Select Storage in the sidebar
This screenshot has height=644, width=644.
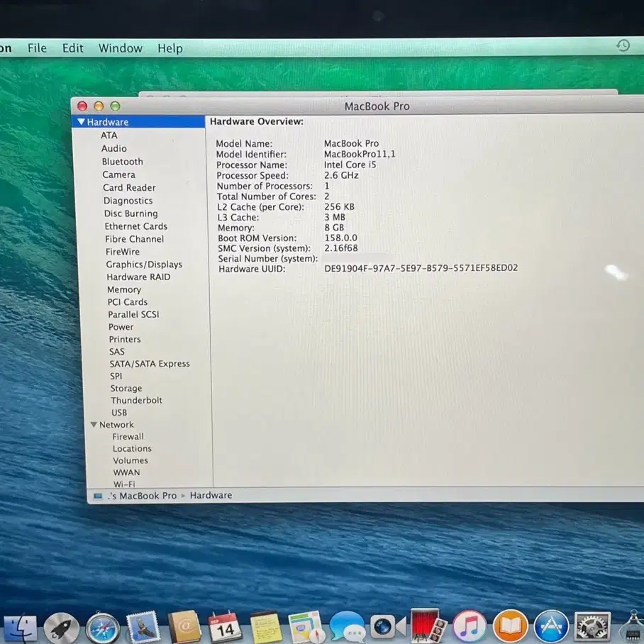click(126, 388)
